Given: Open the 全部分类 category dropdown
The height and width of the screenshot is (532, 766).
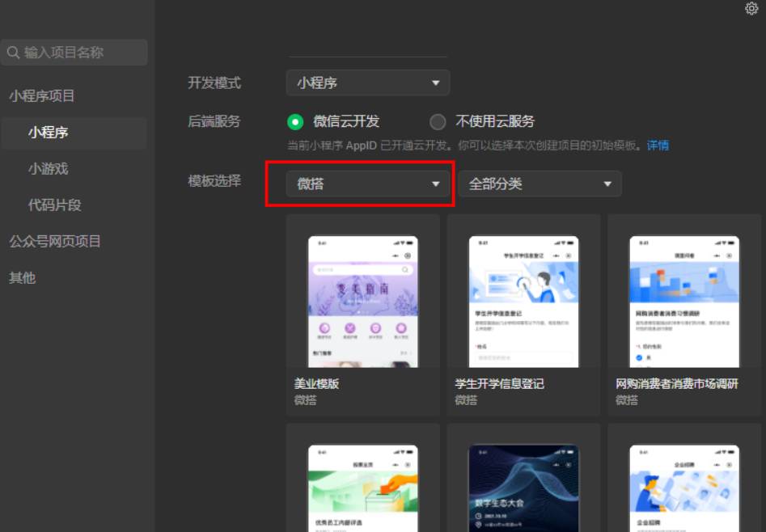Looking at the screenshot, I should click(x=540, y=184).
